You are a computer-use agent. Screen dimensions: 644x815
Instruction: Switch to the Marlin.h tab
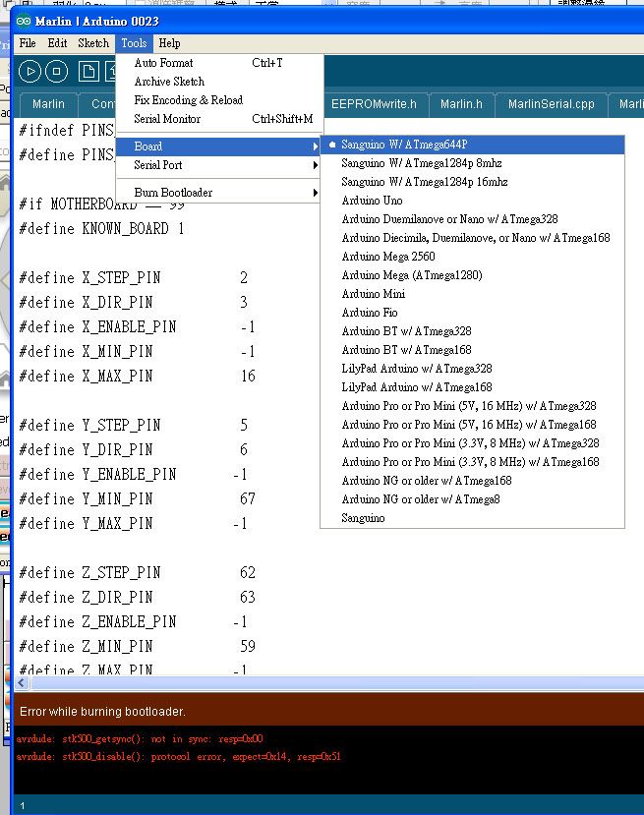(x=461, y=104)
